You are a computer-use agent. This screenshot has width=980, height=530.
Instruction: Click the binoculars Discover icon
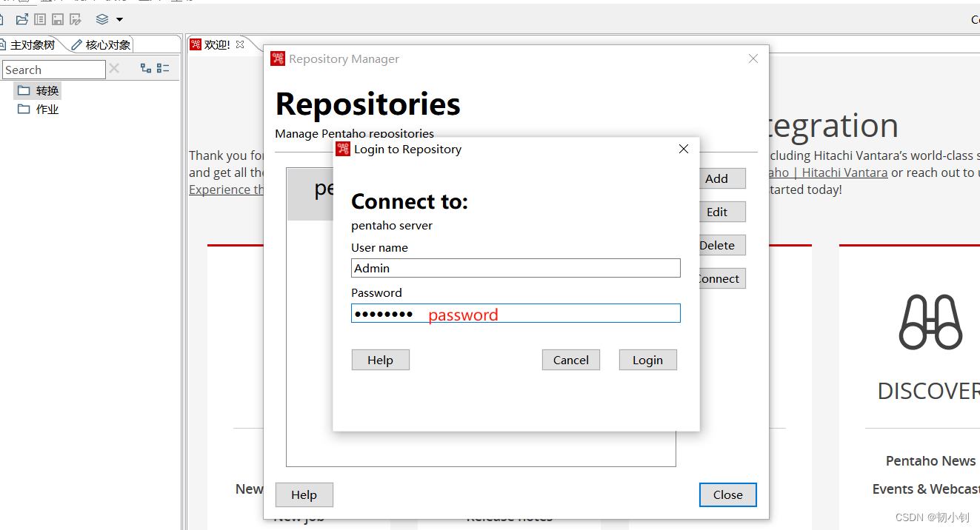[930, 322]
